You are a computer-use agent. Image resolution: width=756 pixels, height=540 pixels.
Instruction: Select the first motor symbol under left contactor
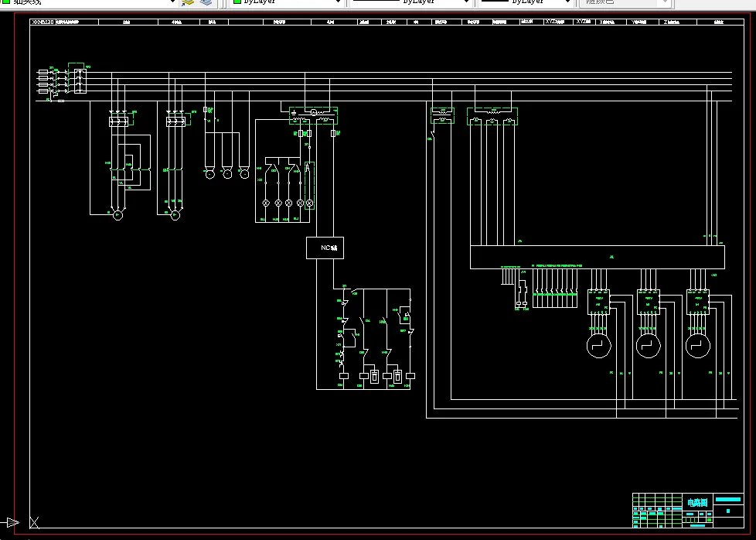point(117,215)
